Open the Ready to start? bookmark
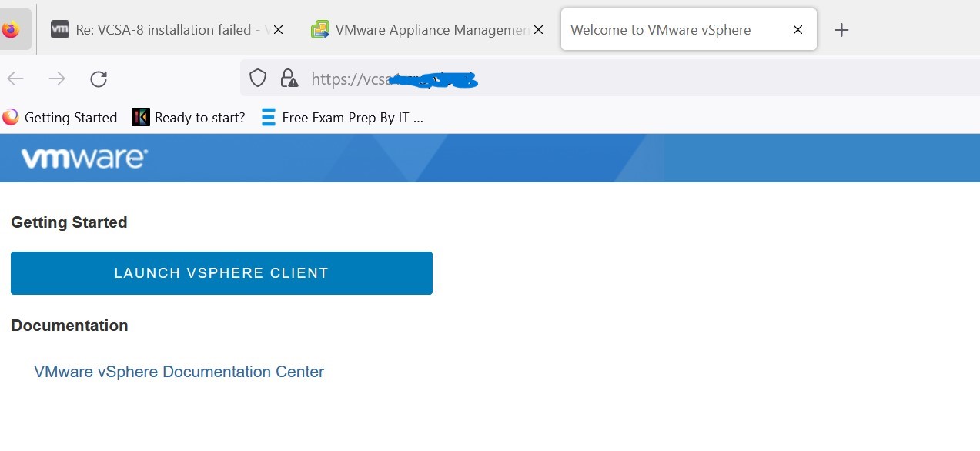Image resolution: width=980 pixels, height=451 pixels. (189, 118)
